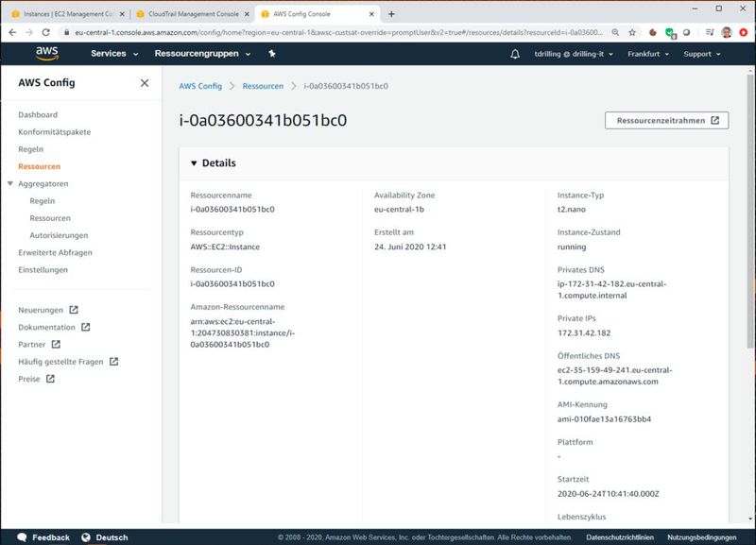Open the Häufig gestellte Fragen link
Viewport: 756px width, 545px height.
point(60,362)
